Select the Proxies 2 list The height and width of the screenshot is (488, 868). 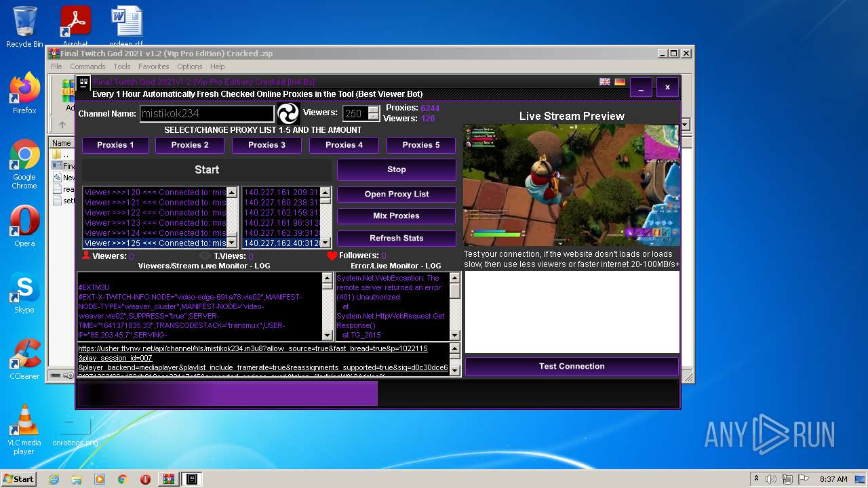click(190, 145)
